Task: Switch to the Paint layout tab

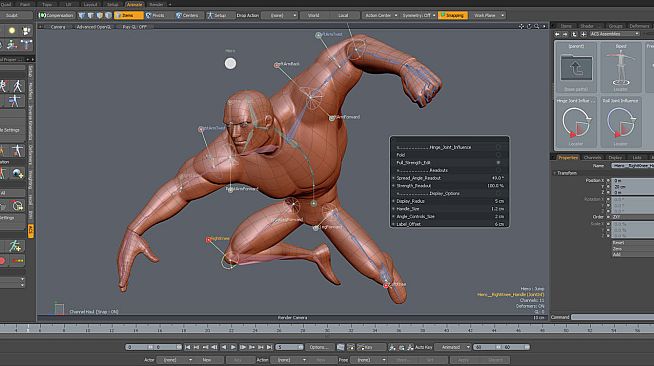Action: [25, 4]
